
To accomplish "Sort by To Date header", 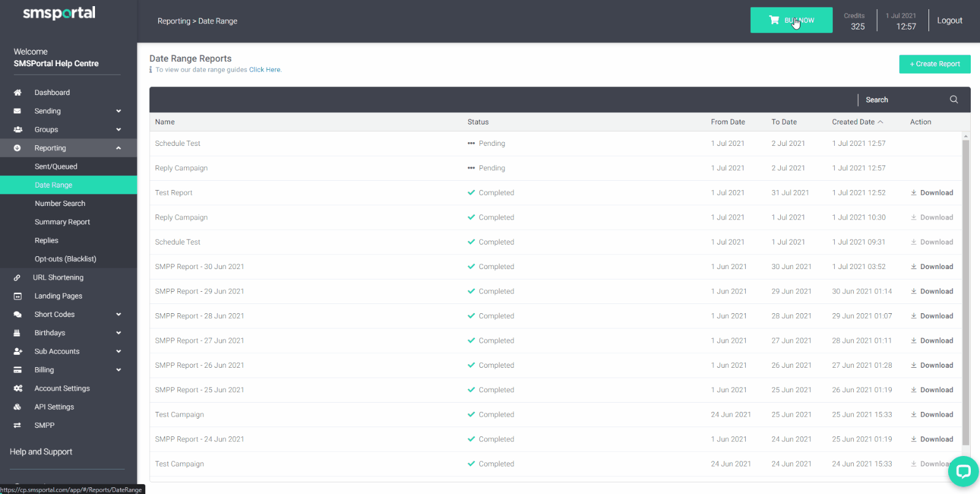I will click(x=784, y=122).
